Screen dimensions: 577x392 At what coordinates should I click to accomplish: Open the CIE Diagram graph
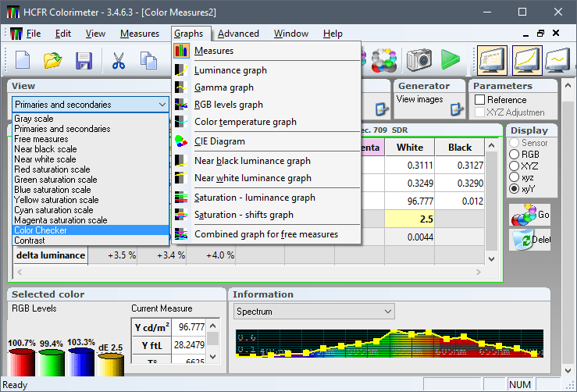(x=219, y=141)
